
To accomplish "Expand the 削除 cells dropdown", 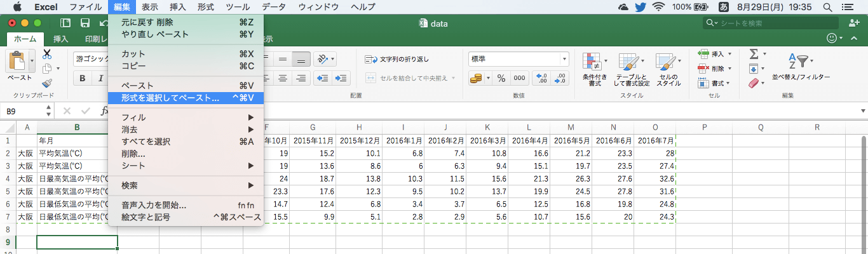I will pyautogui.click(x=729, y=69).
